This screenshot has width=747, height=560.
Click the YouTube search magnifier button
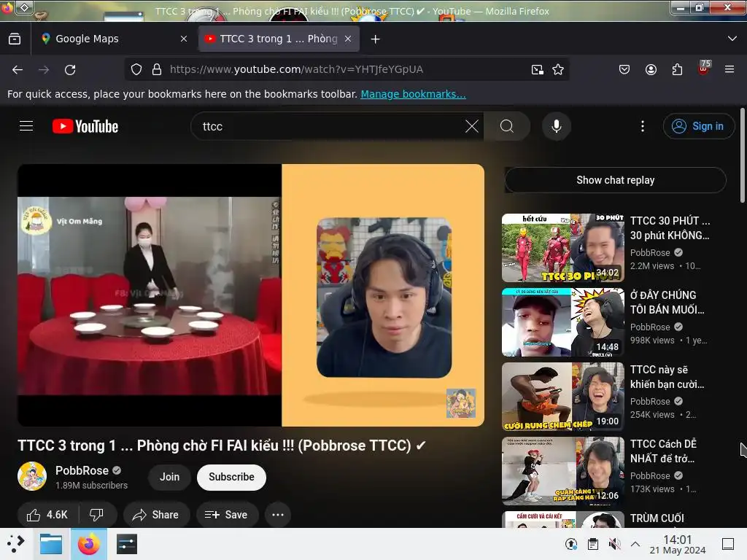pos(507,126)
